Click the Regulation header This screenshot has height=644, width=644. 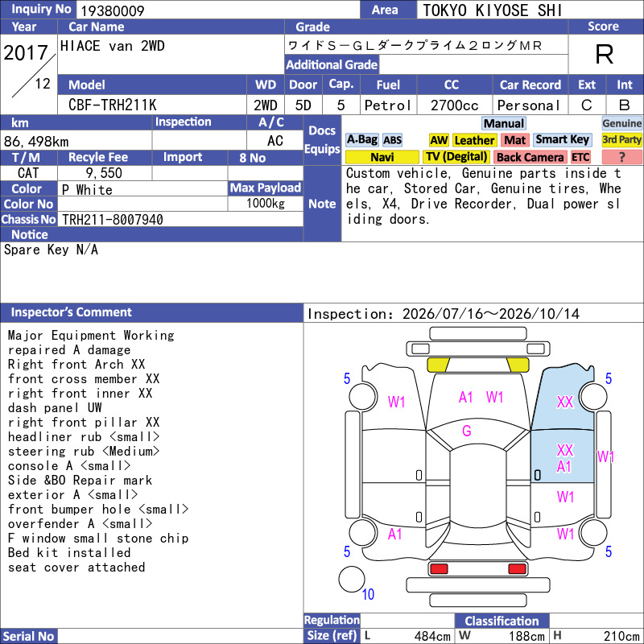332,620
